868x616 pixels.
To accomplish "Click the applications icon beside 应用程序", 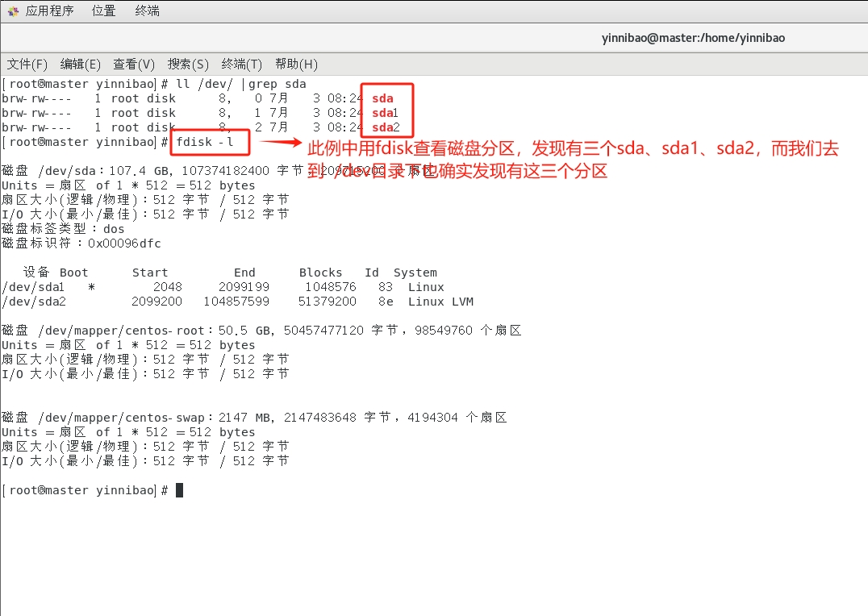I will [13, 11].
